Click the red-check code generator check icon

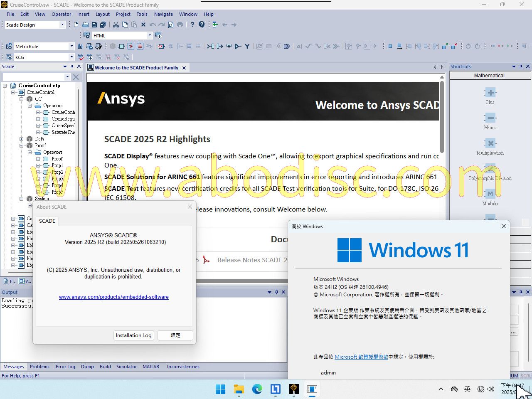click(x=81, y=57)
